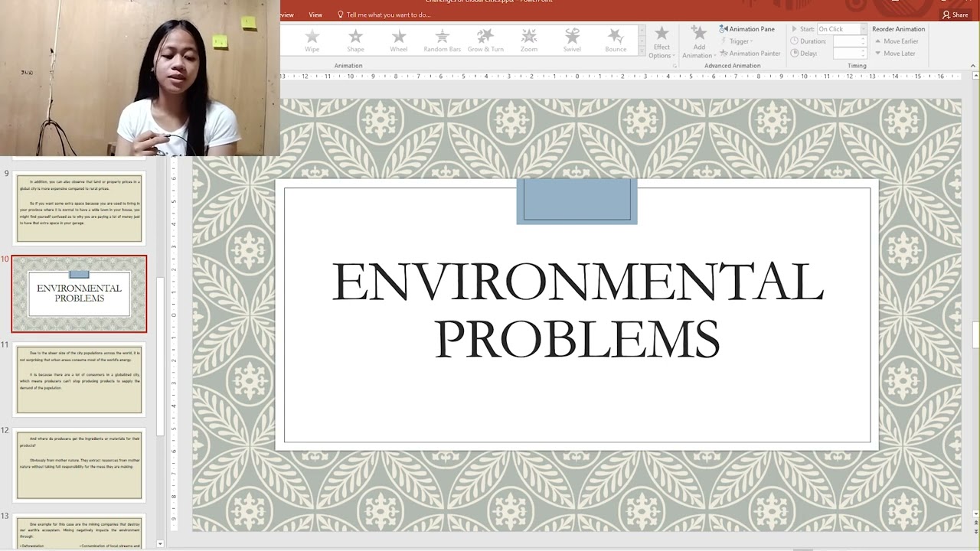Click the ENVIRONMENTAL PROBLEMS title text
The height and width of the screenshot is (551, 980).
pos(577,310)
